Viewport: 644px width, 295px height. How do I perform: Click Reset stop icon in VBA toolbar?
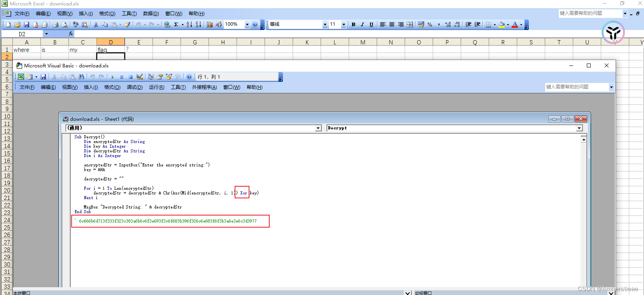click(130, 77)
